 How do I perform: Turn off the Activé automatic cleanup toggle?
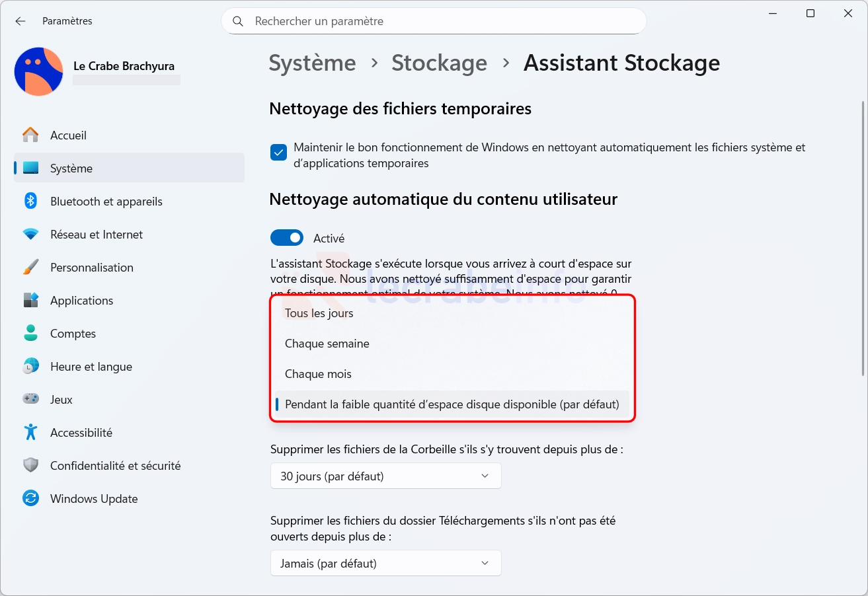(x=287, y=238)
